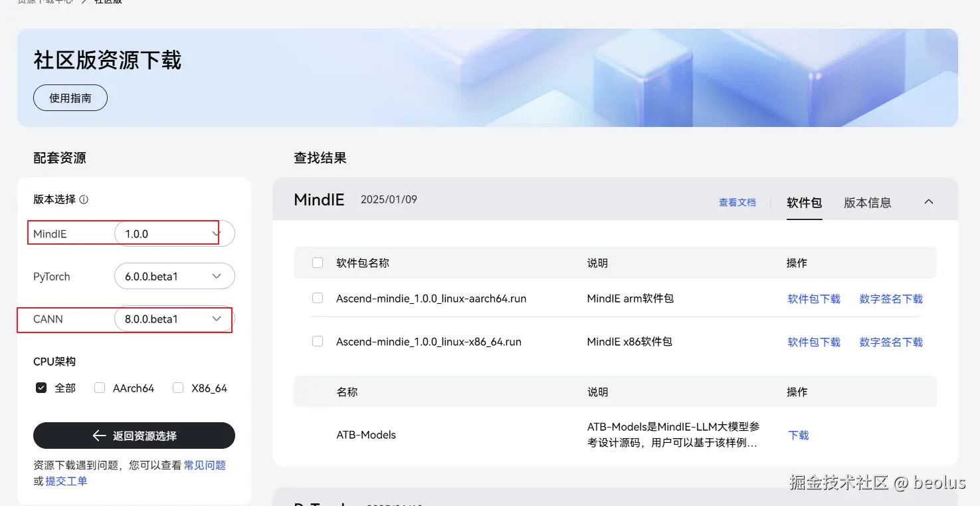Open the PyTorch version dropdown 6.0.0.beta1
This screenshot has height=506, width=980.
(x=175, y=276)
